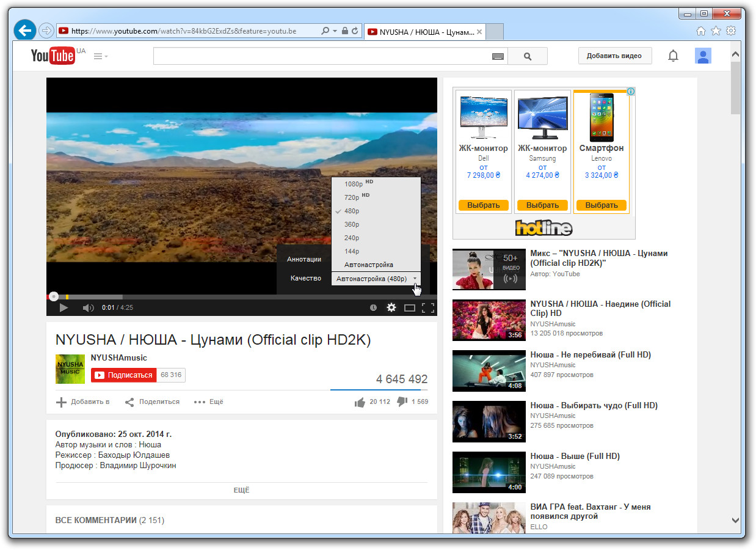
Task: Click Выбрать under the Lenovo smartphone
Action: point(602,205)
